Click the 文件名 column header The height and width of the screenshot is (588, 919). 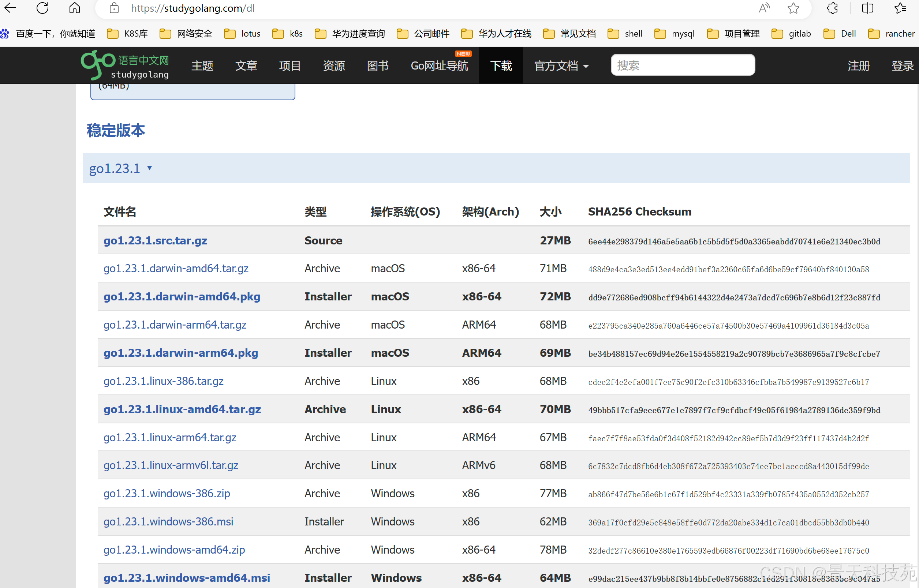(x=120, y=211)
